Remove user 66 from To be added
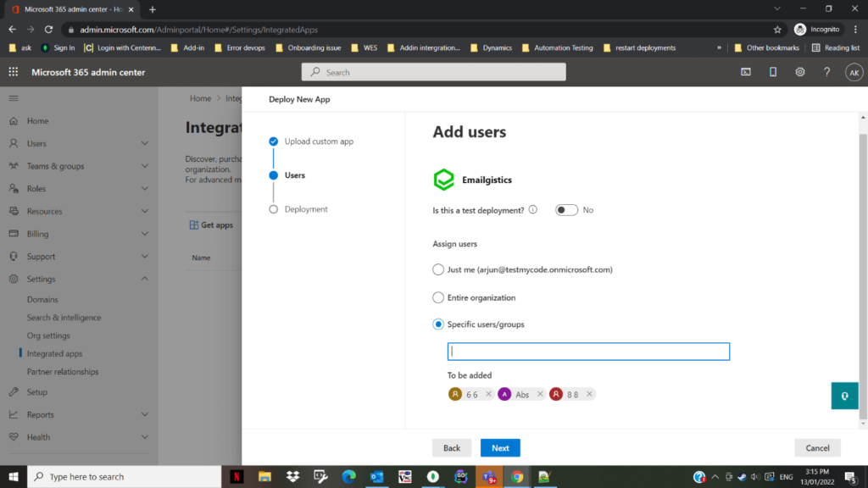The height and width of the screenshot is (488, 868). pyautogui.click(x=488, y=394)
